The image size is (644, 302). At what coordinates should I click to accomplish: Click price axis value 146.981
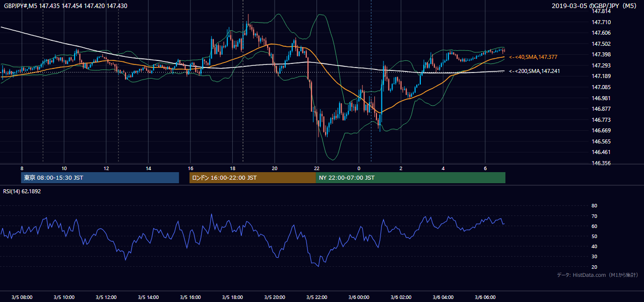(602, 98)
